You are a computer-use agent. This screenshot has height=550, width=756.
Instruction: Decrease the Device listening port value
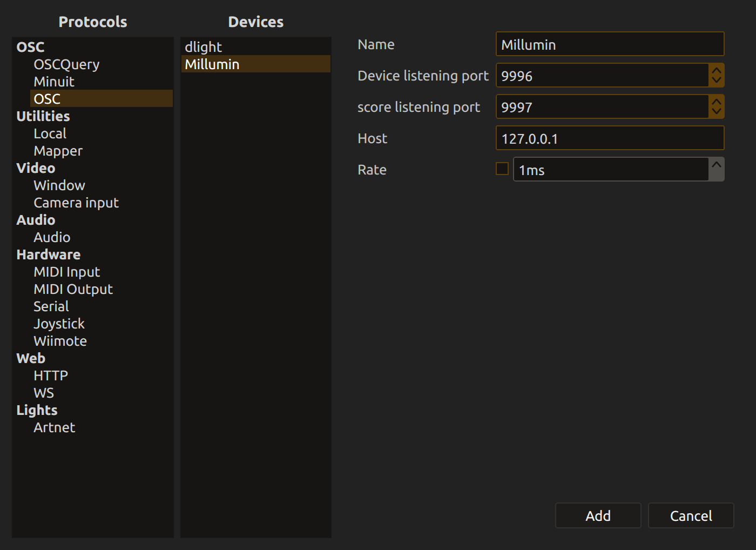716,81
